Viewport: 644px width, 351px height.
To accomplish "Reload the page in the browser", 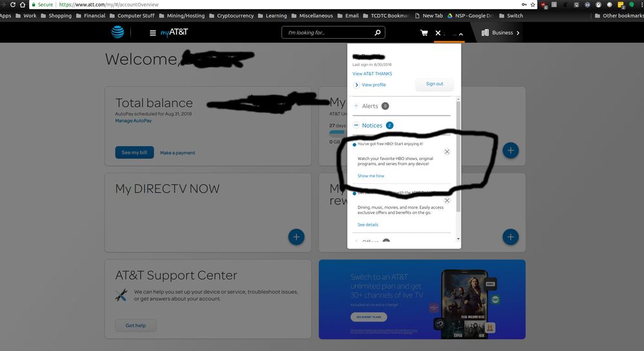I will (13, 5).
